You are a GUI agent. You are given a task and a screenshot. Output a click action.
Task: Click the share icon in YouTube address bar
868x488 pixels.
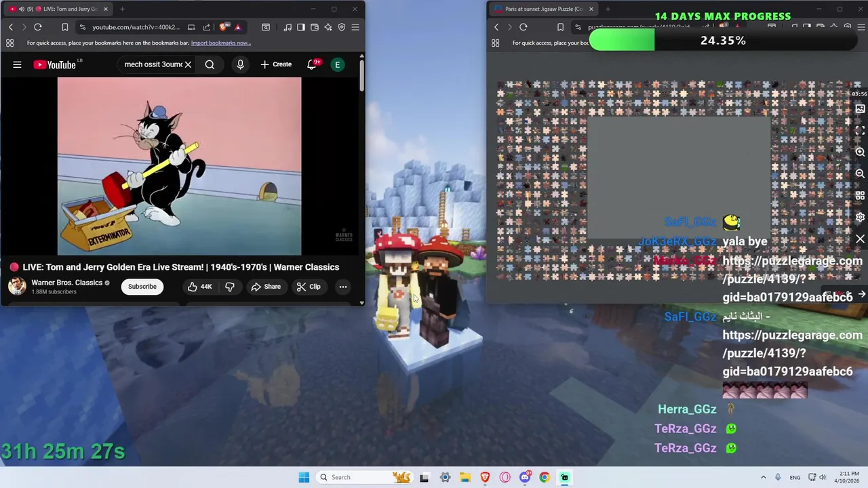(x=206, y=27)
